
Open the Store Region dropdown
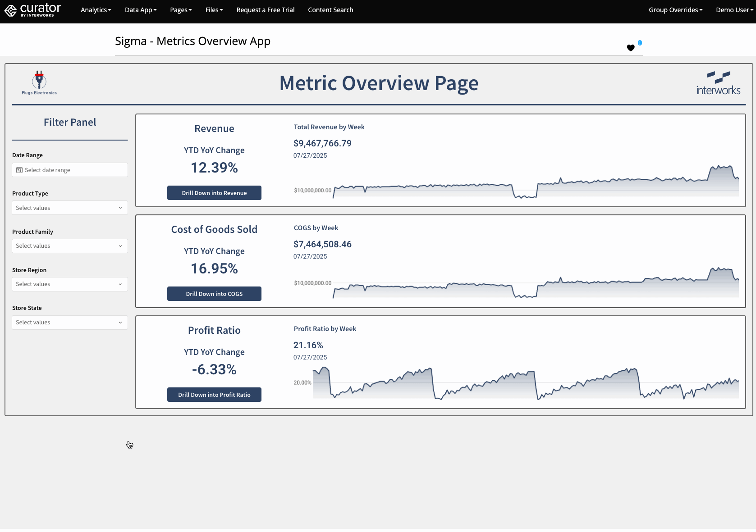(x=70, y=284)
